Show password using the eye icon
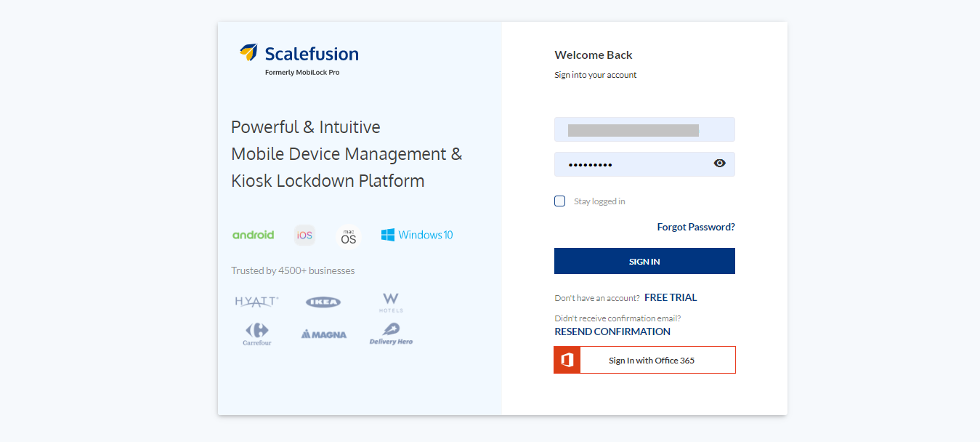 coord(720,164)
